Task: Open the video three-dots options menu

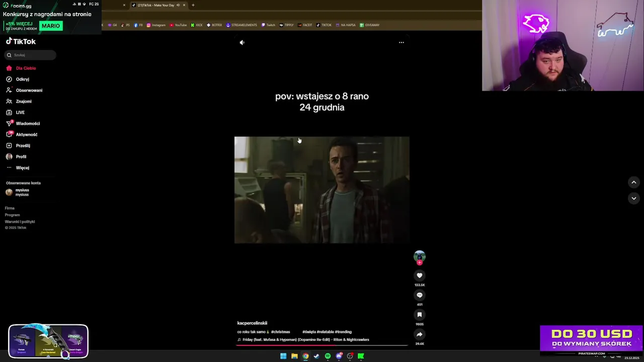Action: [401, 42]
